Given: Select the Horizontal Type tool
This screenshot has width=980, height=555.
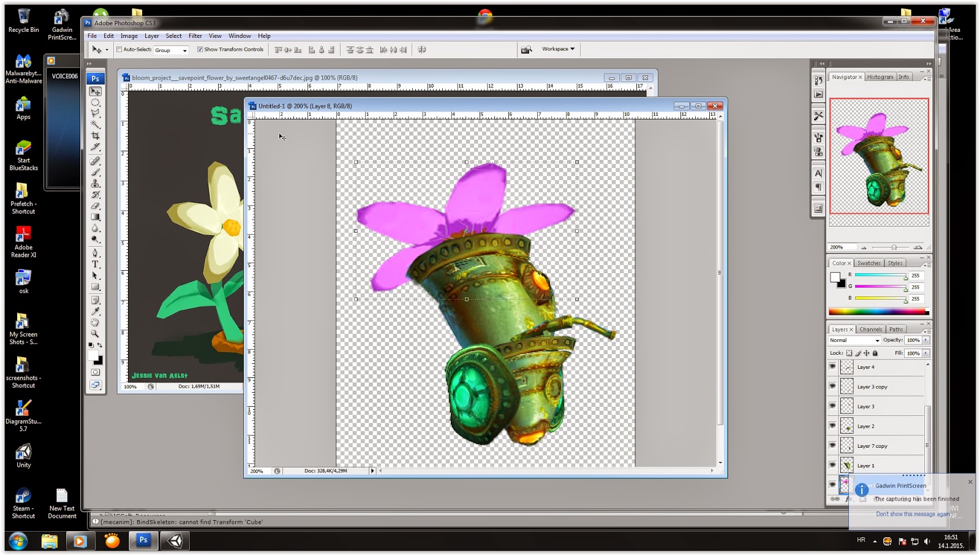Looking at the screenshot, I should click(x=96, y=264).
